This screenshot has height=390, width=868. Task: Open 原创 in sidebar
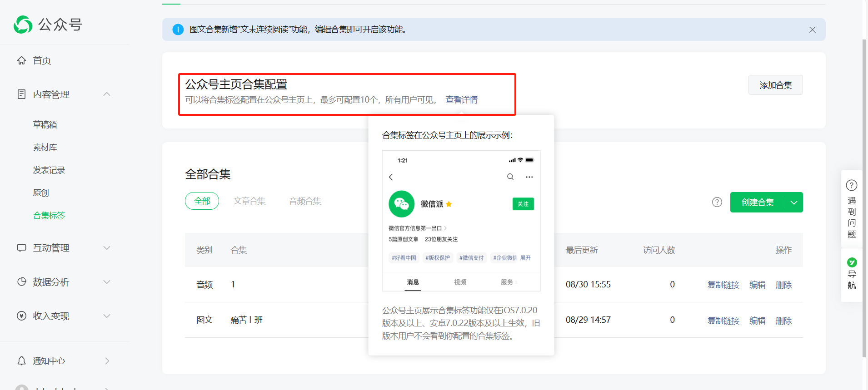(41, 193)
